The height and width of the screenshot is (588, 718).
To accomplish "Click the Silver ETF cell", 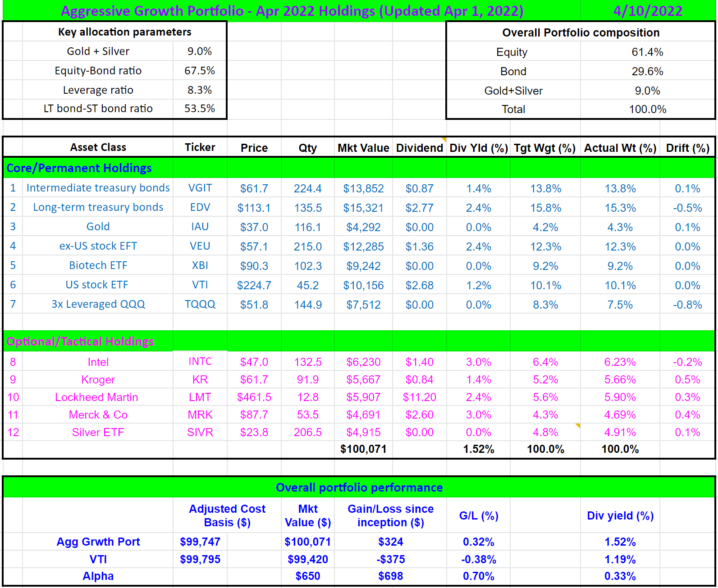I will click(x=98, y=433).
